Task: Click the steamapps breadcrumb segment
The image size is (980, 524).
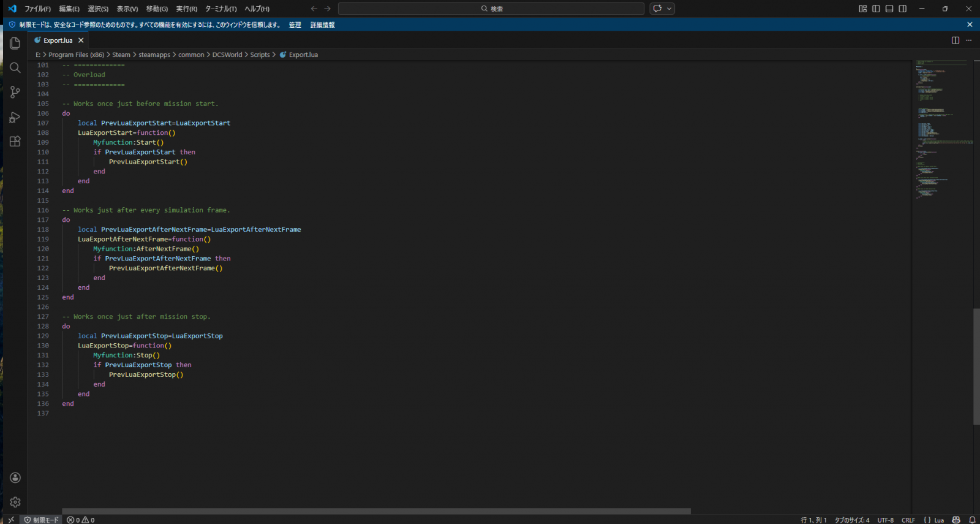Action: click(154, 55)
